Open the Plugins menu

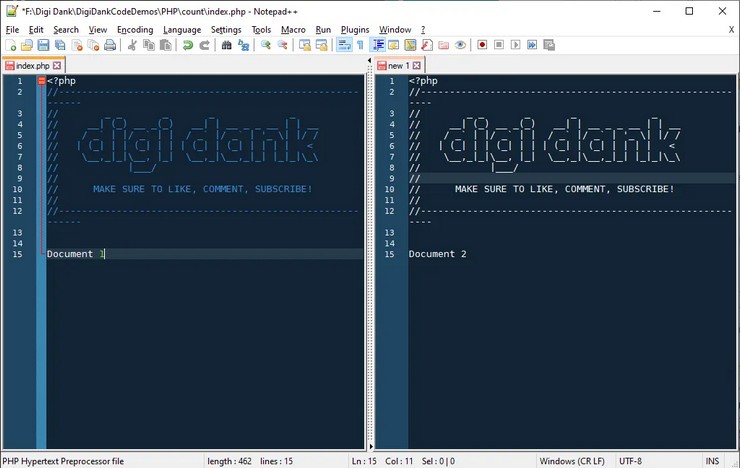(355, 30)
